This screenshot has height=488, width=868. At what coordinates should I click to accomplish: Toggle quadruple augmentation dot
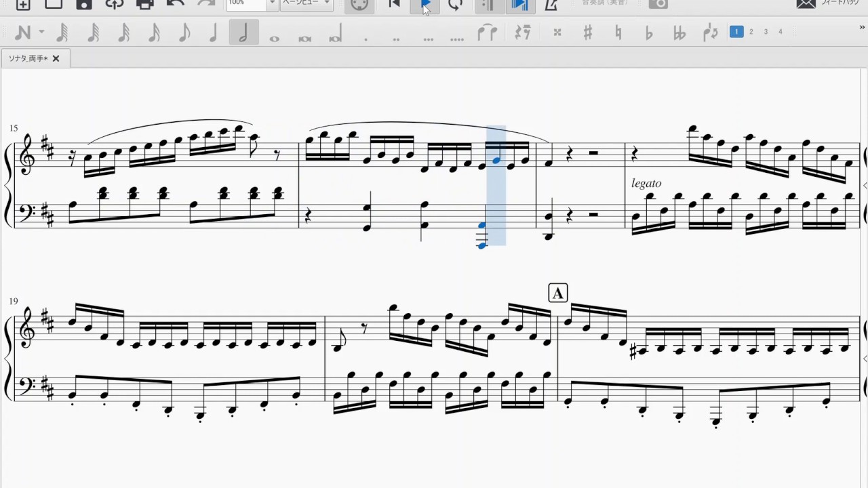click(458, 39)
